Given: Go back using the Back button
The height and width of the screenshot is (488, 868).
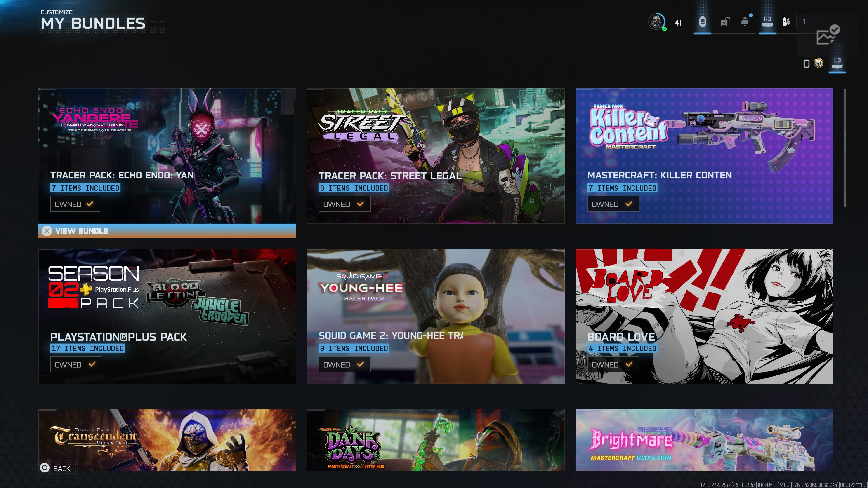Looking at the screenshot, I should (55, 468).
